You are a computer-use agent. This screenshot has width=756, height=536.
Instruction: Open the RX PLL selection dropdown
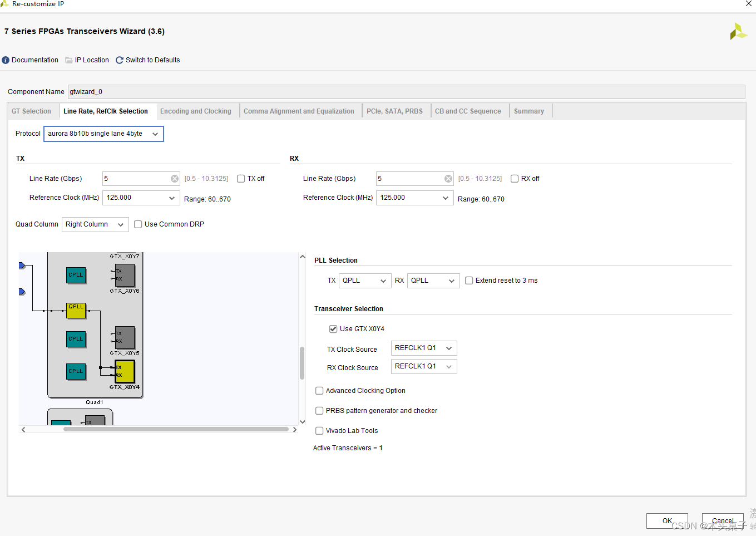[x=433, y=281]
